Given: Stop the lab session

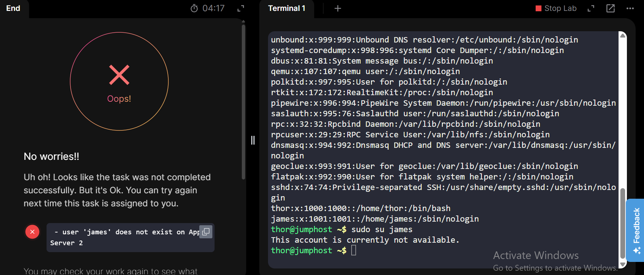Looking at the screenshot, I should pos(556,8).
